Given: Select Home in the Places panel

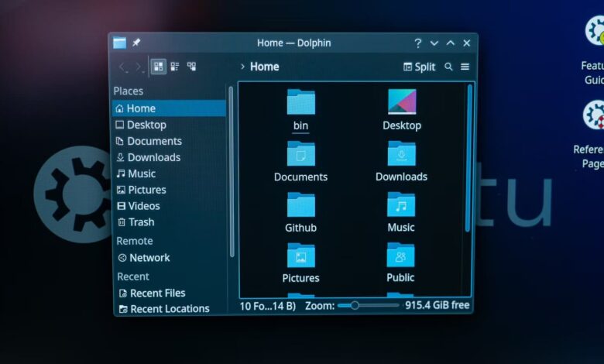Looking at the screenshot, I should point(169,108).
